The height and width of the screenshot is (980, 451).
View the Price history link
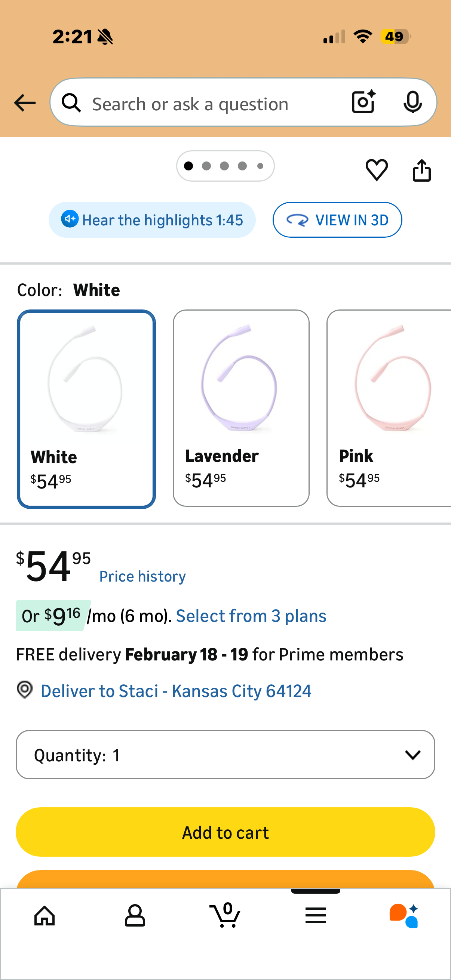(142, 576)
